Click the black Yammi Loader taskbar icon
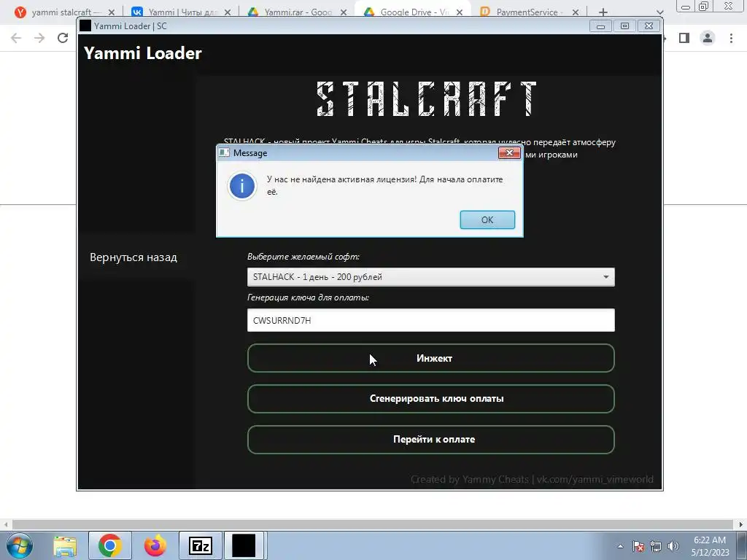Screen dimensions: 747x560 [x=244, y=545]
